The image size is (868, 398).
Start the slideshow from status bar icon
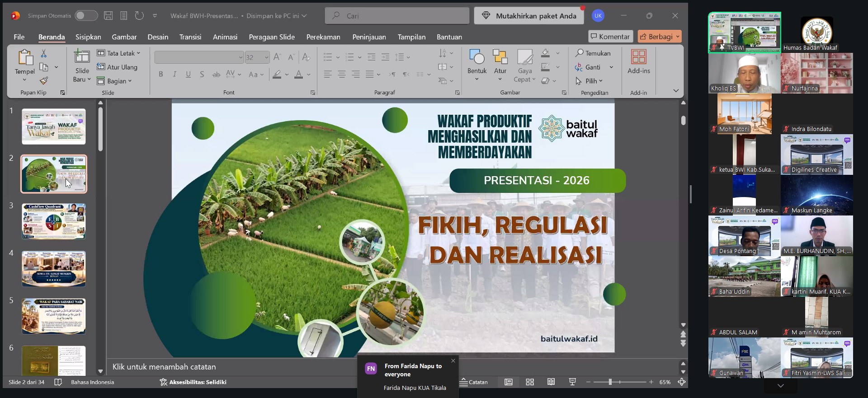click(x=572, y=382)
